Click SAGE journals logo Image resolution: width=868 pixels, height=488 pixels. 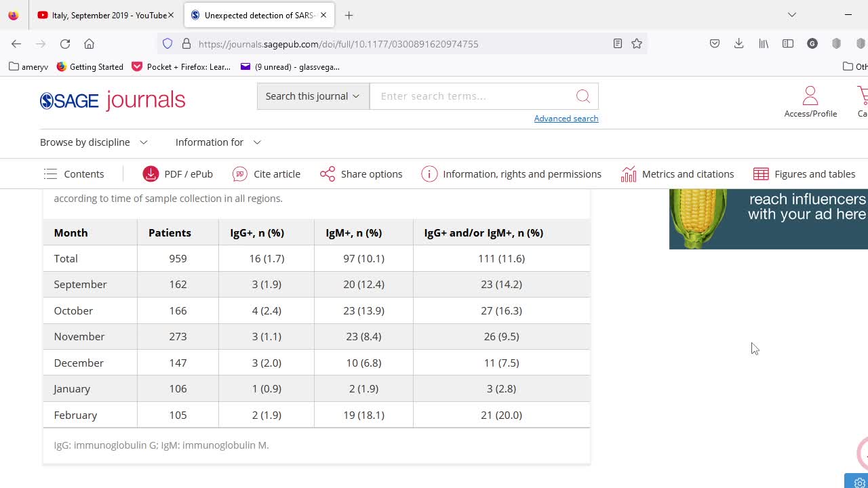(113, 100)
